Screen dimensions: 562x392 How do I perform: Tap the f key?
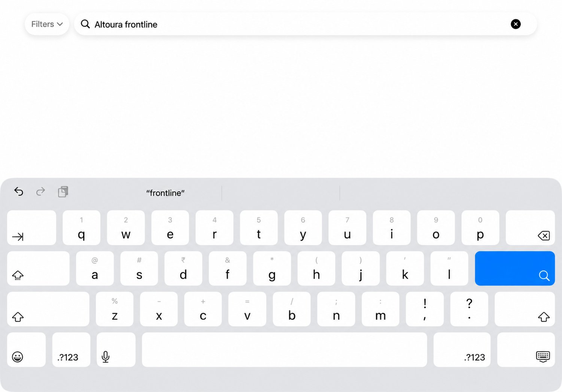(x=228, y=269)
